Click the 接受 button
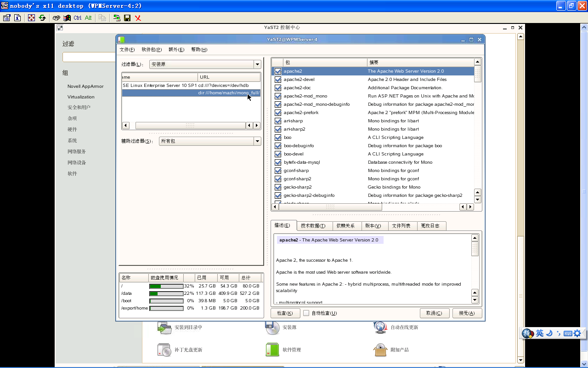 coord(467,313)
